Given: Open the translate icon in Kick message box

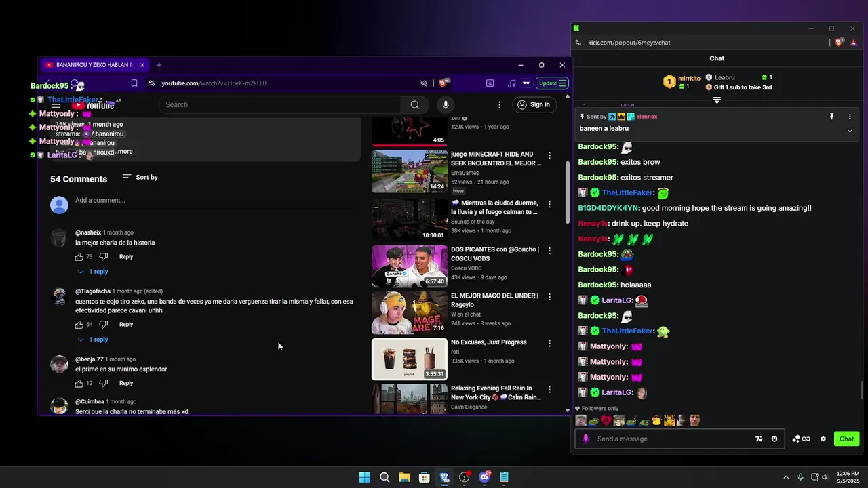Looking at the screenshot, I should [759, 439].
